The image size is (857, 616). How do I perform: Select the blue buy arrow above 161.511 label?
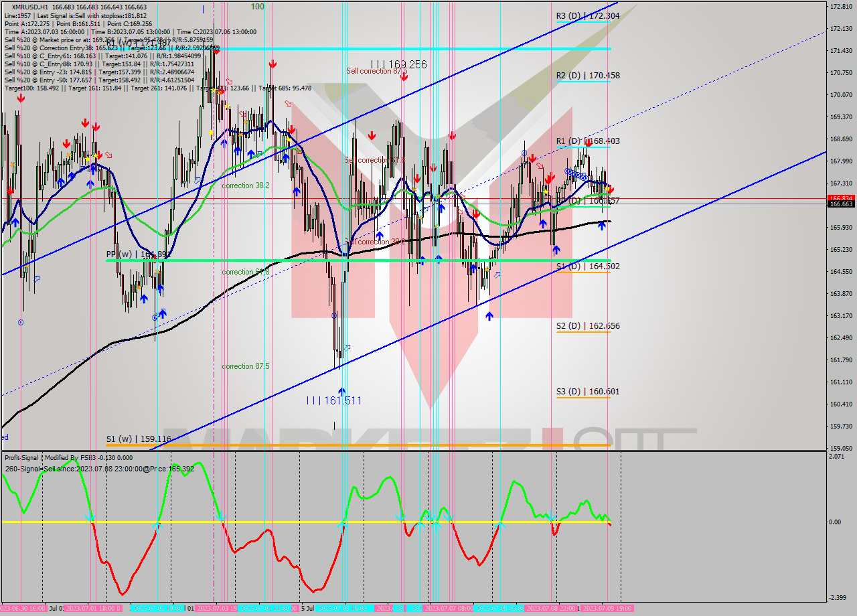[341, 391]
